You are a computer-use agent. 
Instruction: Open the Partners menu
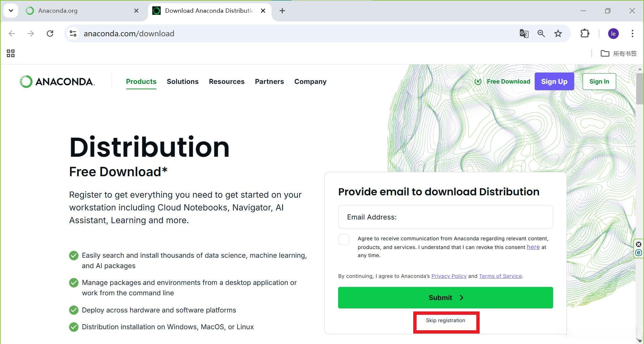point(269,82)
